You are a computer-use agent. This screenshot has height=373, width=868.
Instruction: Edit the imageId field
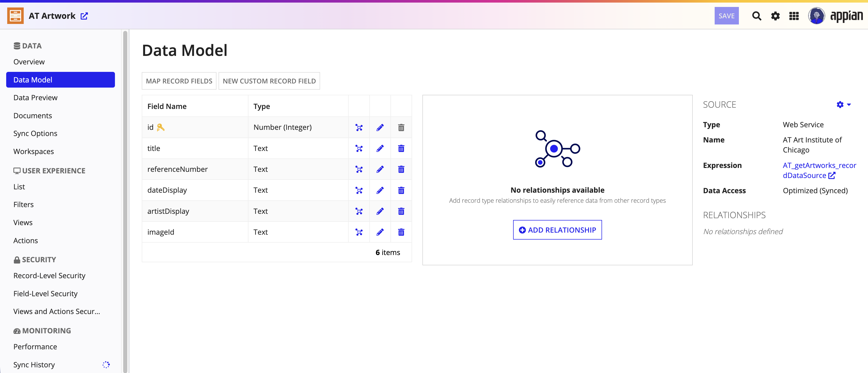coord(380,232)
